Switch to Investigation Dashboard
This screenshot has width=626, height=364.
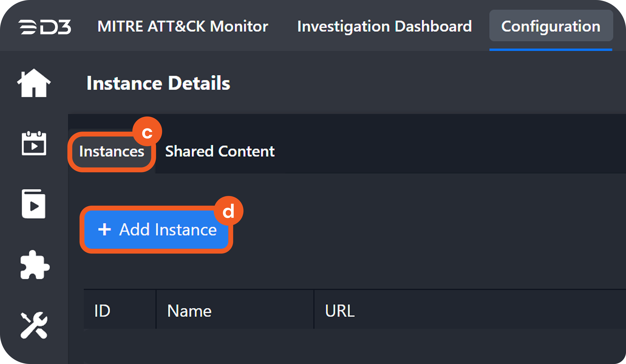(x=384, y=26)
